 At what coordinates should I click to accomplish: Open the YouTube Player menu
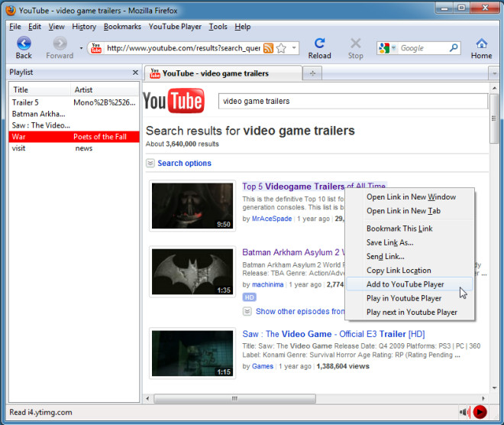tap(175, 27)
